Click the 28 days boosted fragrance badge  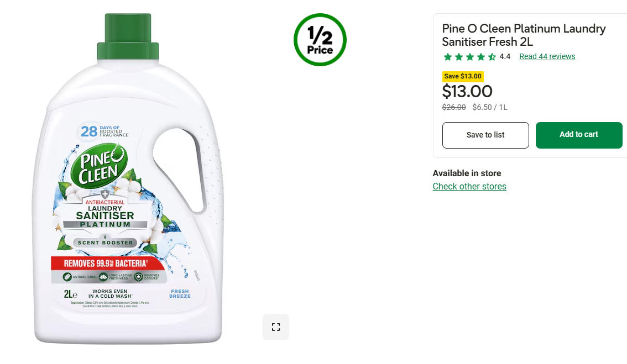[x=103, y=131]
